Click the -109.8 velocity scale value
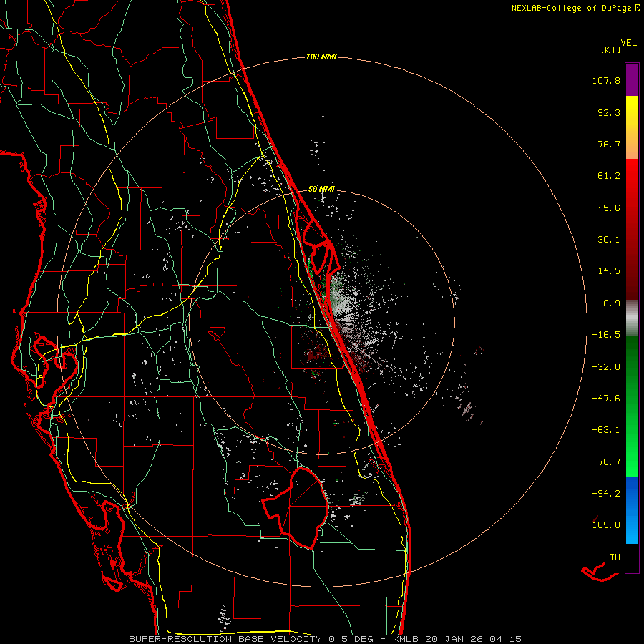This screenshot has height=644, width=644. click(603, 525)
